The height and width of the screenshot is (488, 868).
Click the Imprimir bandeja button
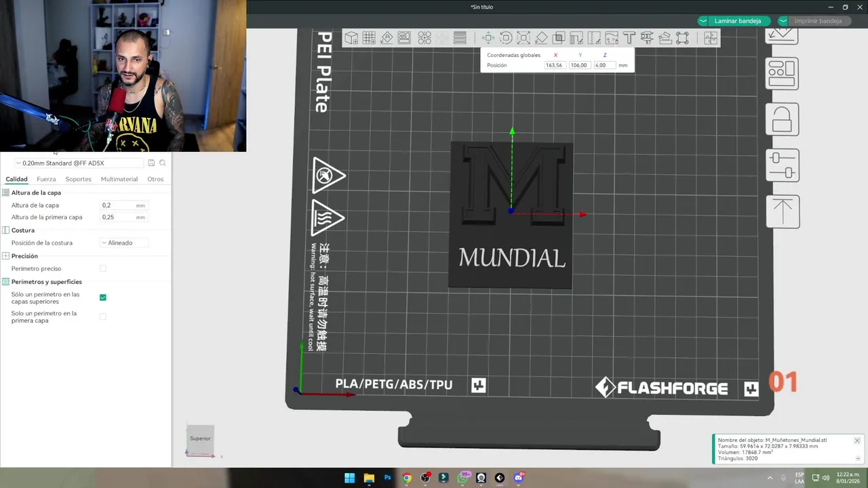818,21
